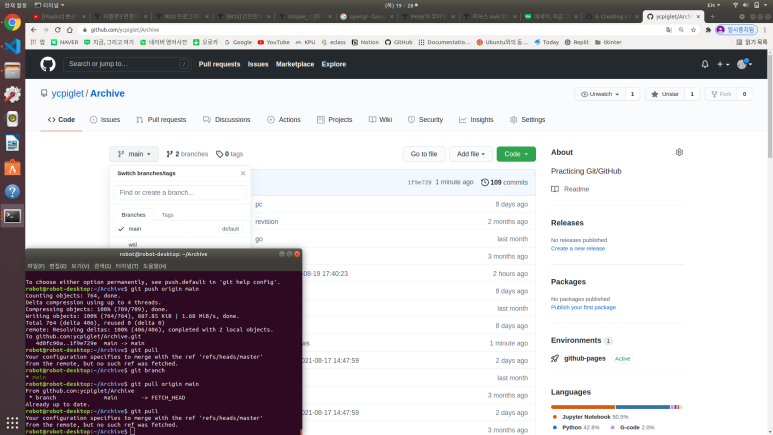
Task: Click the network icon in top bar
Action: (x=736, y=5)
